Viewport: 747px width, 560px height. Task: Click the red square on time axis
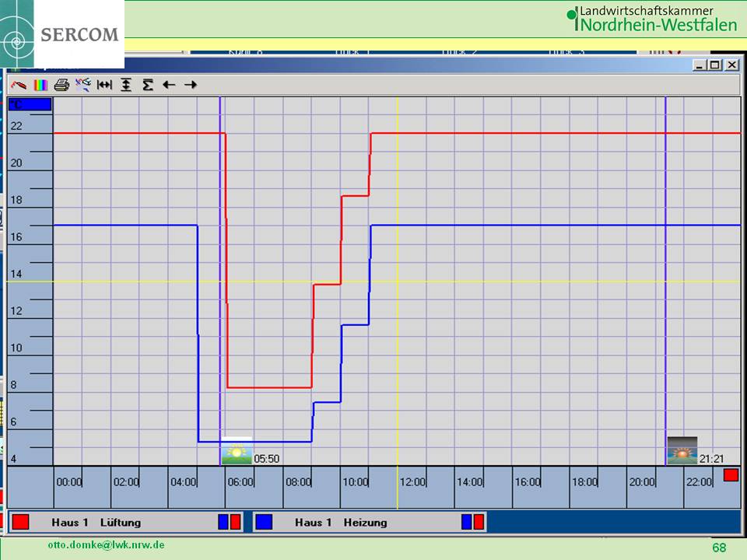click(731, 475)
